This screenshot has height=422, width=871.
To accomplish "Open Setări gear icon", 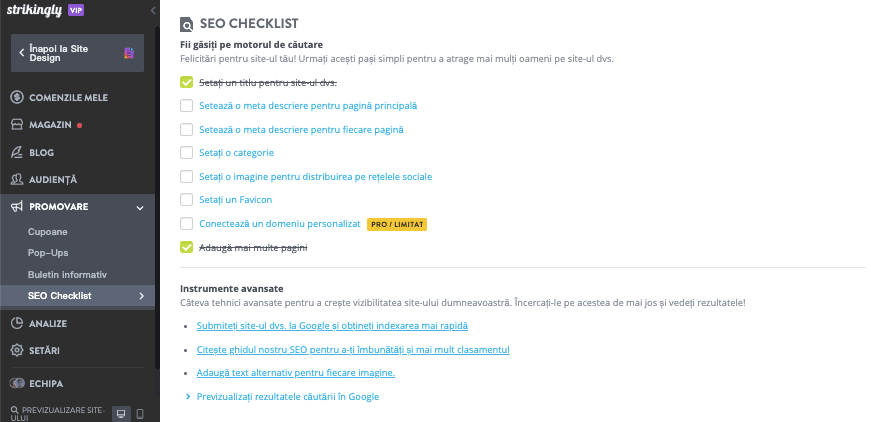I will (x=17, y=350).
